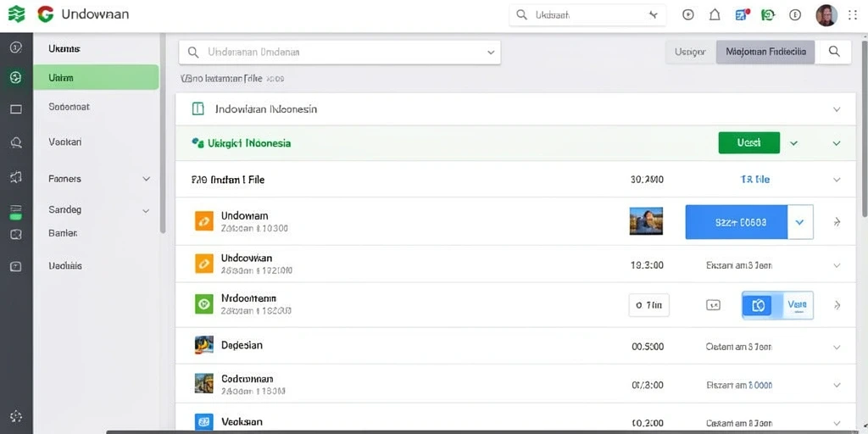Click the photo thumbnail in Undowram row
The width and height of the screenshot is (868, 434).
pos(646,221)
